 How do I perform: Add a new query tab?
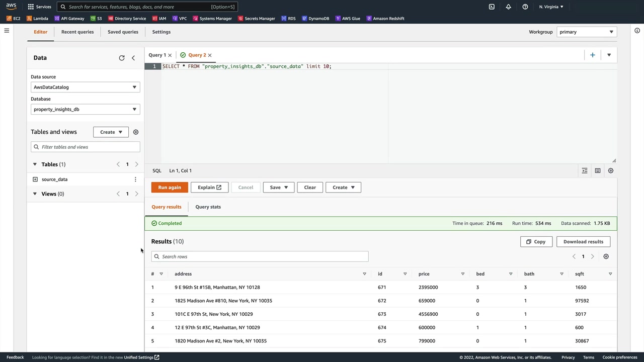coord(592,55)
